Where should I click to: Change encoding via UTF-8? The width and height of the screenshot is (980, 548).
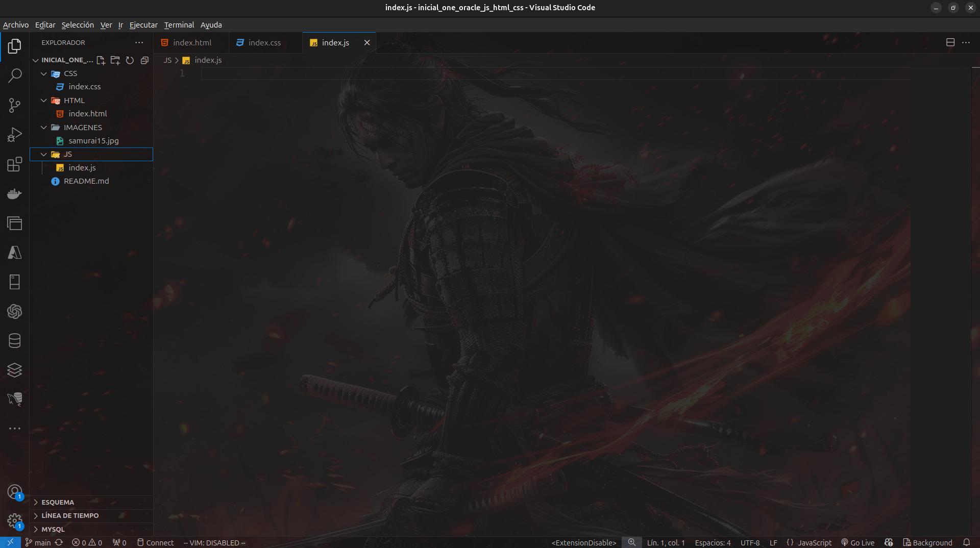pos(750,542)
